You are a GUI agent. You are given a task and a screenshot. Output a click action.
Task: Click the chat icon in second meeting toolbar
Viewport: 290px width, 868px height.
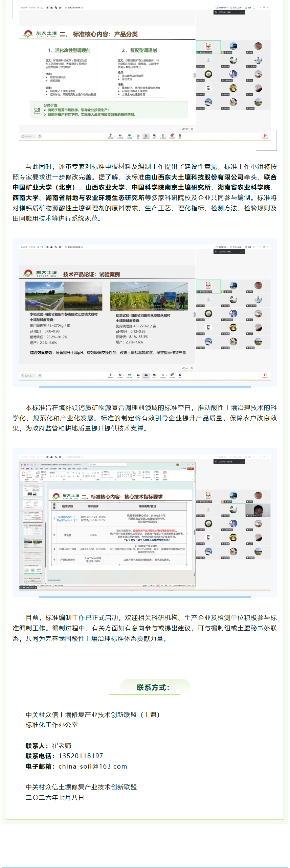coord(154,375)
